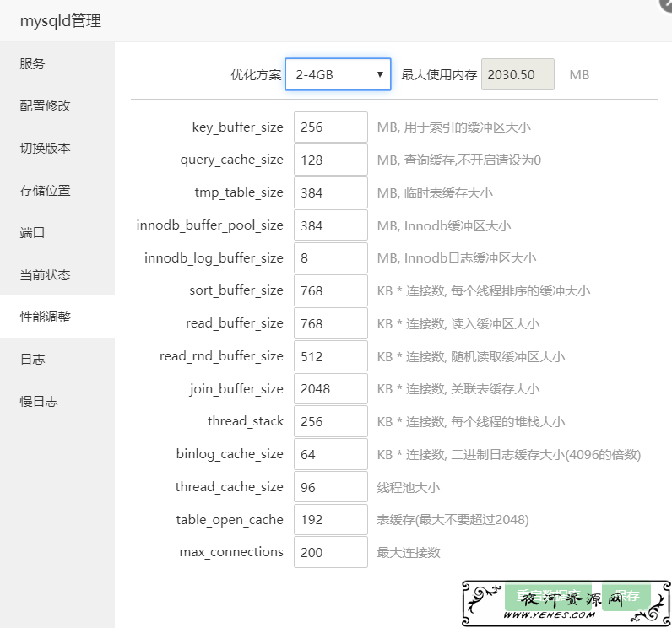
Task: Switch to the 端口 section
Action: 57,233
